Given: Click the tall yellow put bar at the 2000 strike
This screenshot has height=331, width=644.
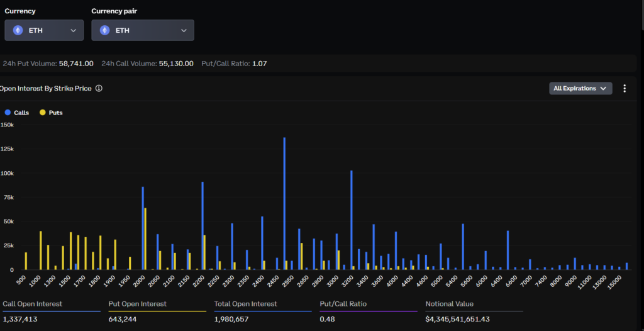Looking at the screenshot, I should point(145,239).
